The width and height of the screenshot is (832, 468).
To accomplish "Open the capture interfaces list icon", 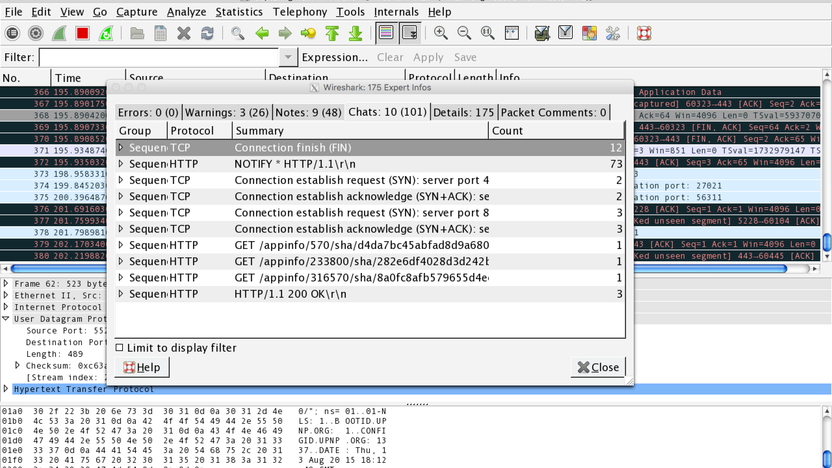I will [12, 33].
